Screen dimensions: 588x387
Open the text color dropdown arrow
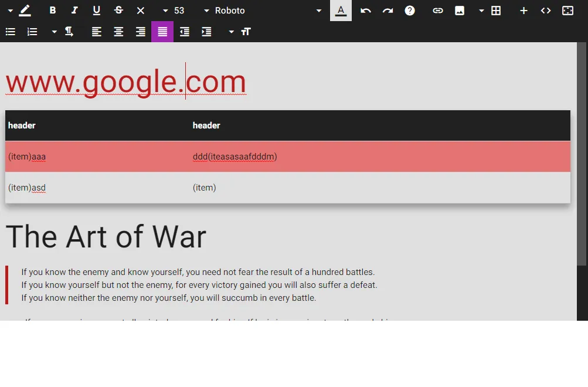(x=319, y=11)
